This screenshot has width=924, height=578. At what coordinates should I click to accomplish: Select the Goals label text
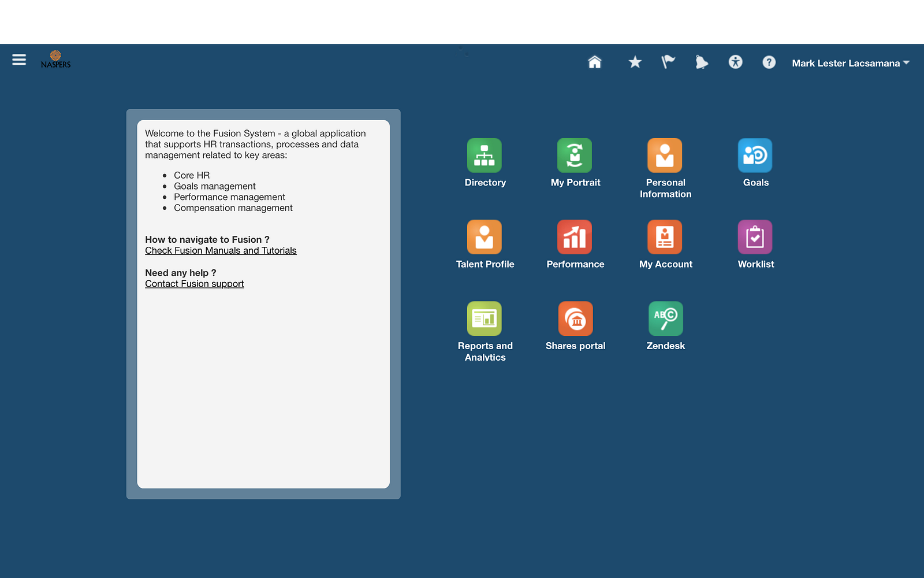(x=756, y=183)
